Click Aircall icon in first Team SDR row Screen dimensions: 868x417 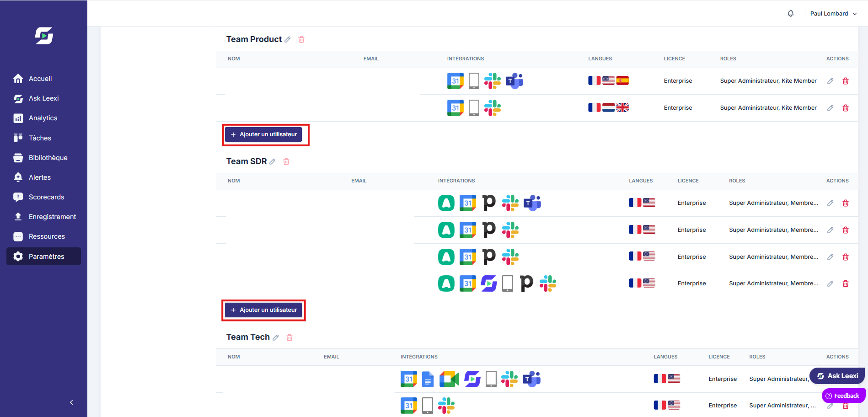pos(446,203)
